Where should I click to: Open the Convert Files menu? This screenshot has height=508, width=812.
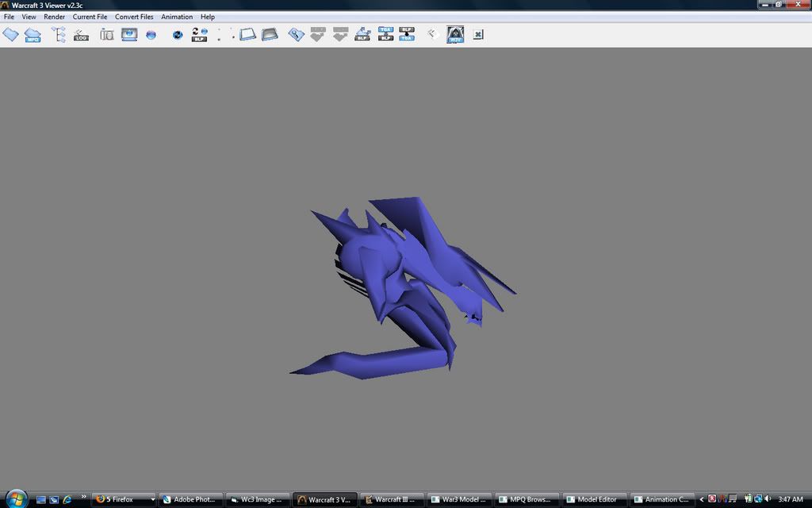134,17
